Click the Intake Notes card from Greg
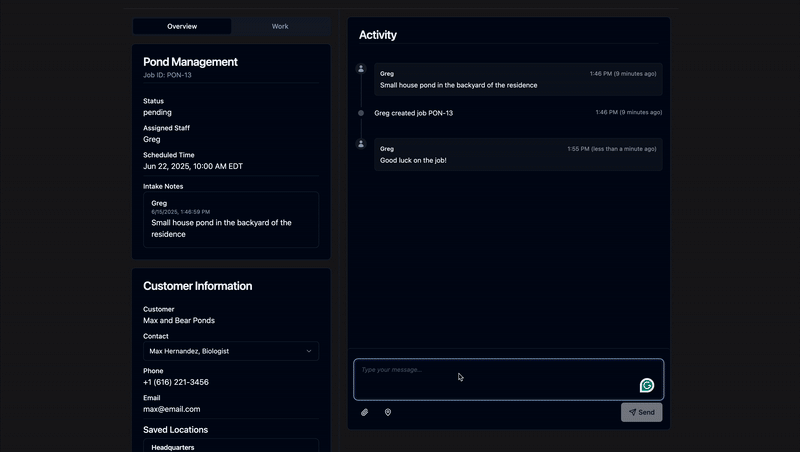This screenshot has width=800, height=452. tap(231, 219)
